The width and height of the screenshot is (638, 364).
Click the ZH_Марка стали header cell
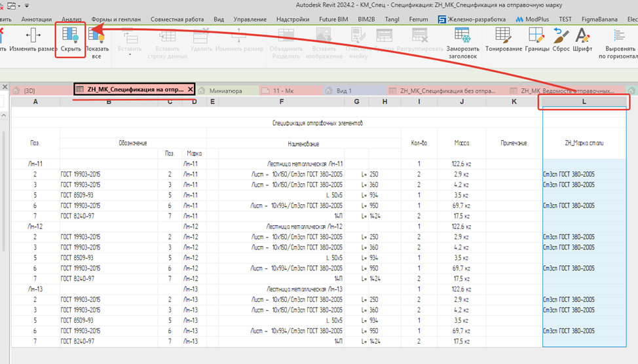coord(584,143)
